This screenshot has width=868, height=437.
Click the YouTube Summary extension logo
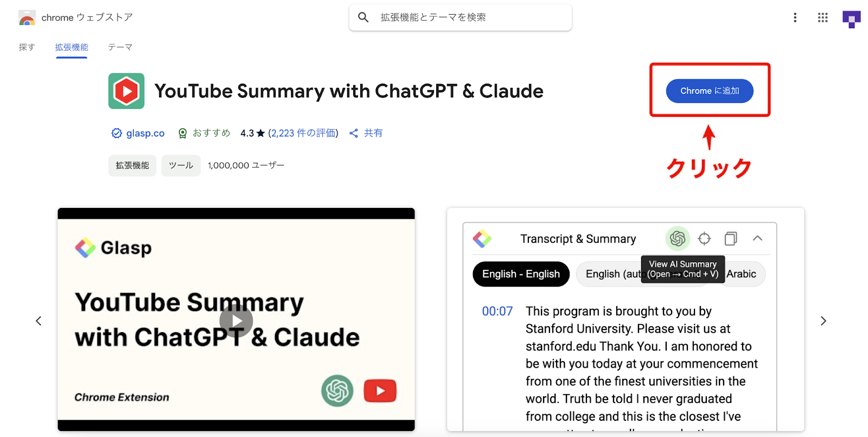pos(126,91)
